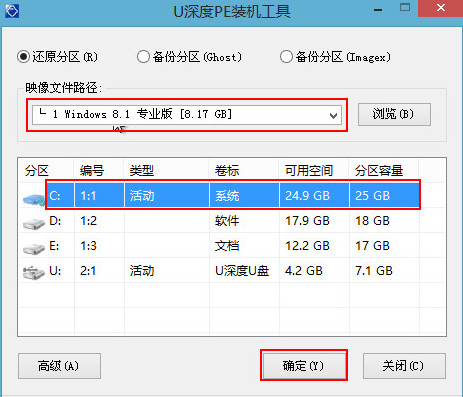Click the D: drive icon
Screen dimensions: 463x397
pyautogui.click(x=34, y=223)
